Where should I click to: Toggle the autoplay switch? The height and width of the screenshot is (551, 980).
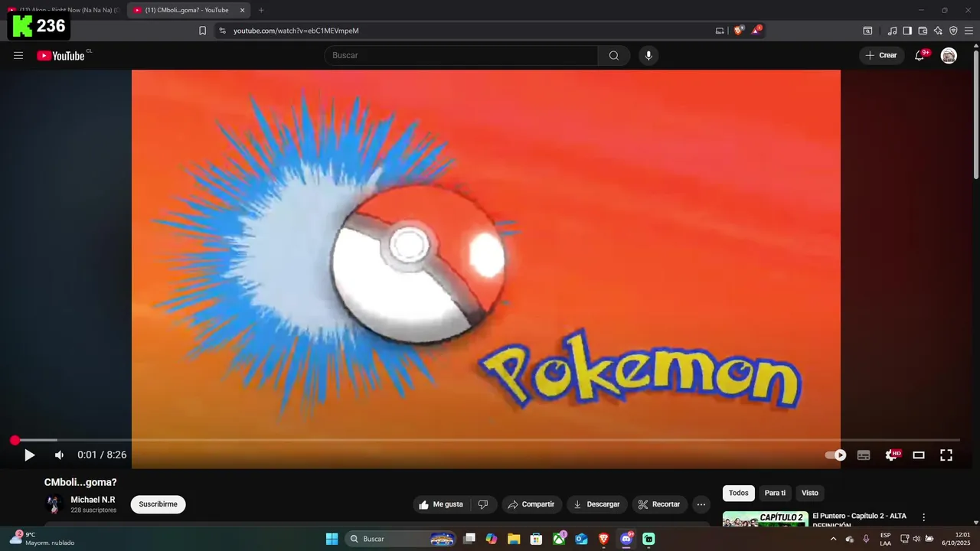835,455
